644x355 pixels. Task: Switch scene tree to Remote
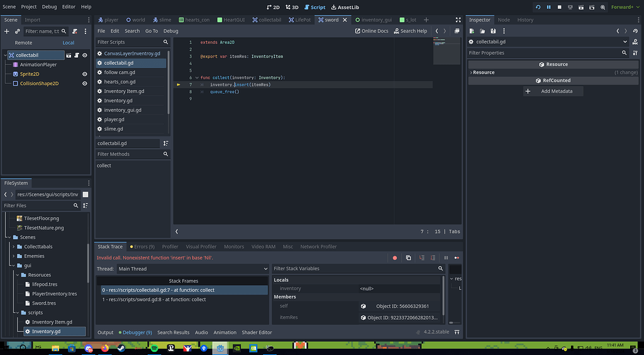pos(23,43)
